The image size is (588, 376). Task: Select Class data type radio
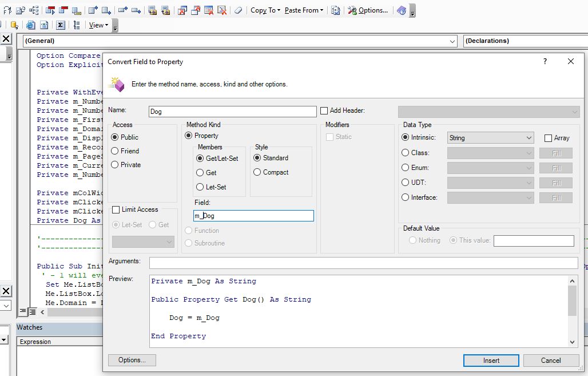405,153
